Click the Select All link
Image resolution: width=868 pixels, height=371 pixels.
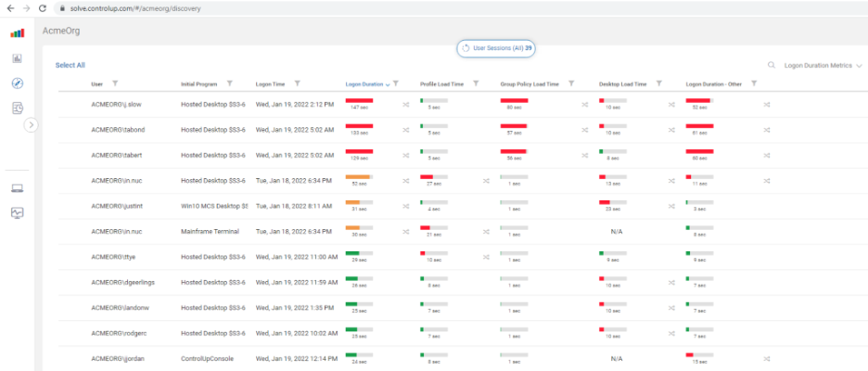(70, 65)
